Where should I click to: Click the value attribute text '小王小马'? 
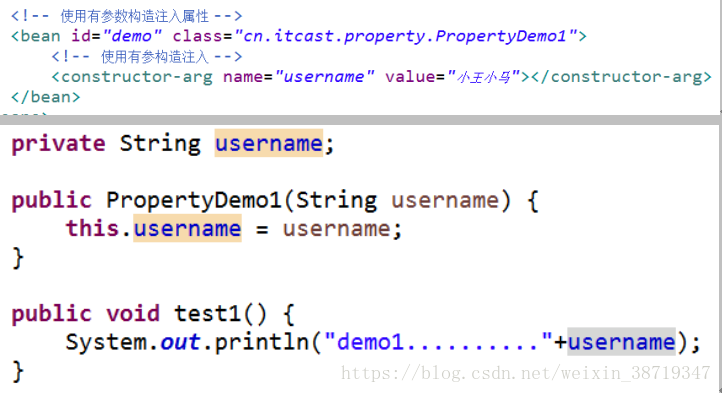pos(483,77)
